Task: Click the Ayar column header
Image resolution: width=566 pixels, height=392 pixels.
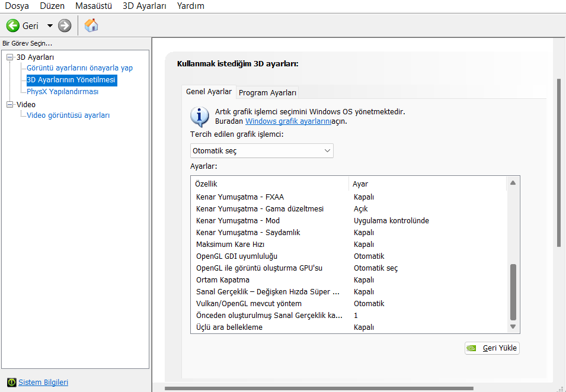Action: 428,184
